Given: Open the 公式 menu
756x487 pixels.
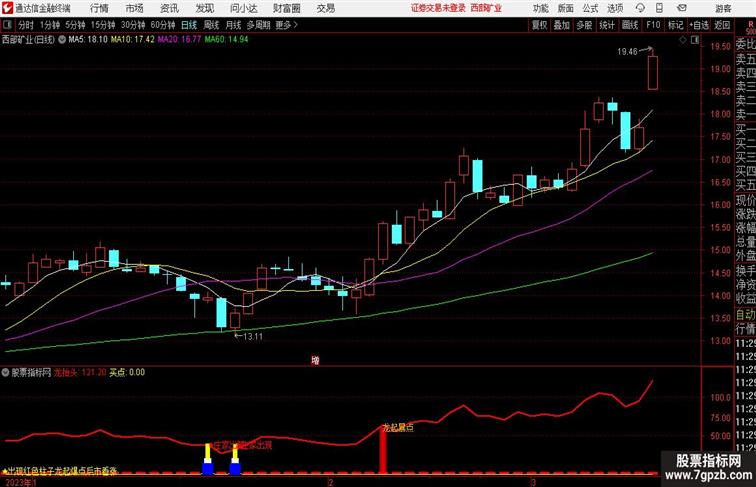Looking at the screenshot, I should tap(590, 8).
